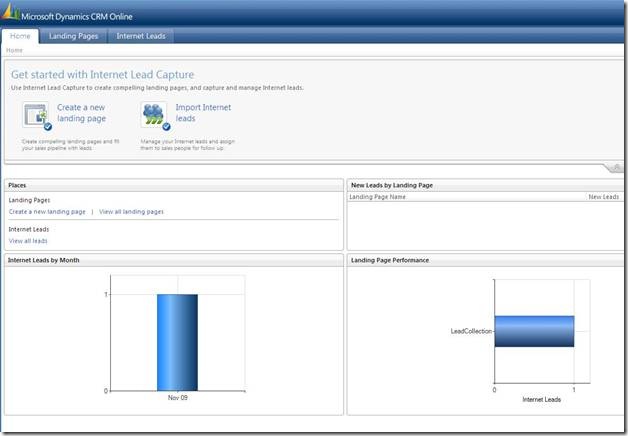Sort by New Leads column header
Screen dimensions: 628x436
(x=603, y=197)
